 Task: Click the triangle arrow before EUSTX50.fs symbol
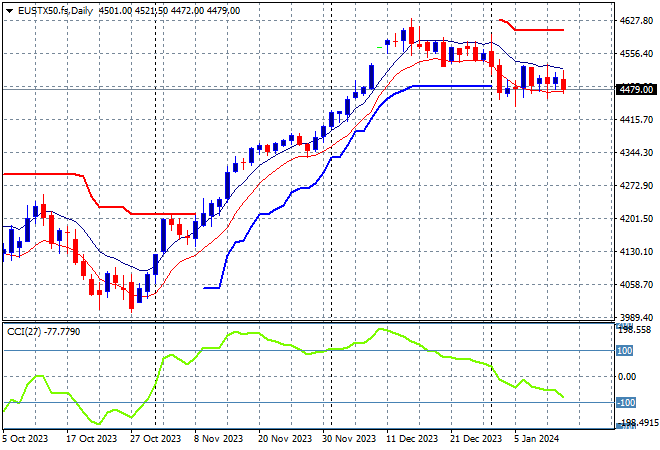tap(9, 9)
